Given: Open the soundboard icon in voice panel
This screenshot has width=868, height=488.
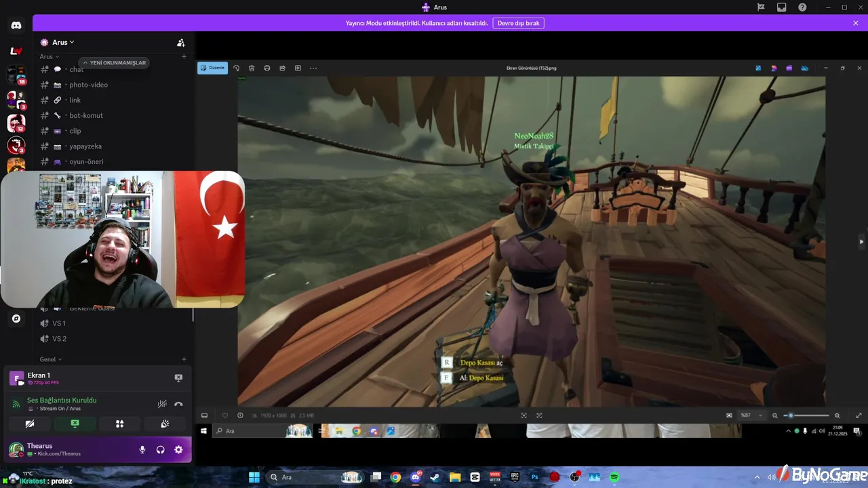Looking at the screenshot, I should point(164,424).
